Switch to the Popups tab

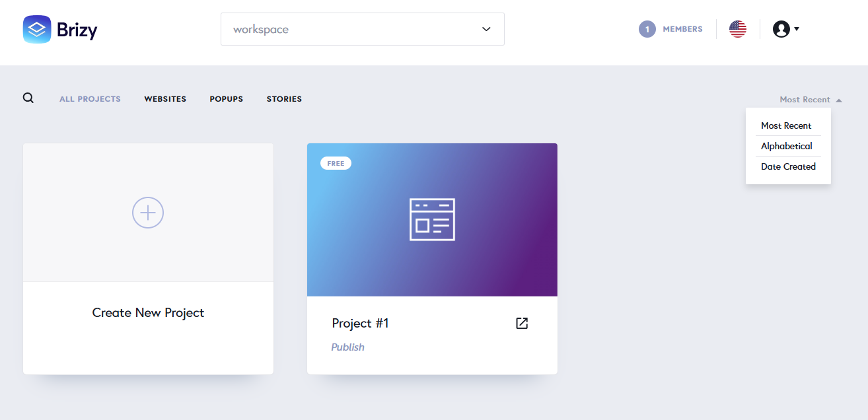pyautogui.click(x=227, y=99)
